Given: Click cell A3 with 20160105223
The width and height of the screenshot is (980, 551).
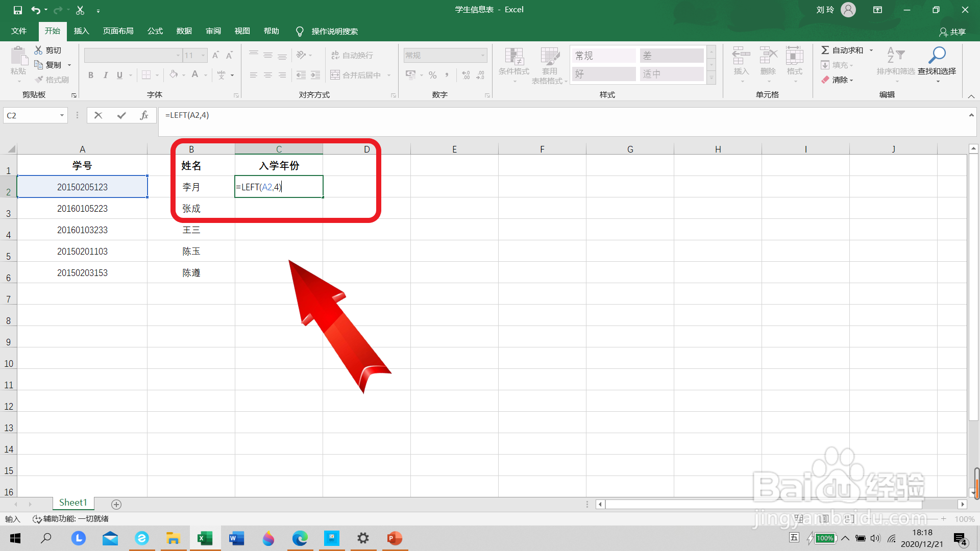Looking at the screenshot, I should (82, 208).
